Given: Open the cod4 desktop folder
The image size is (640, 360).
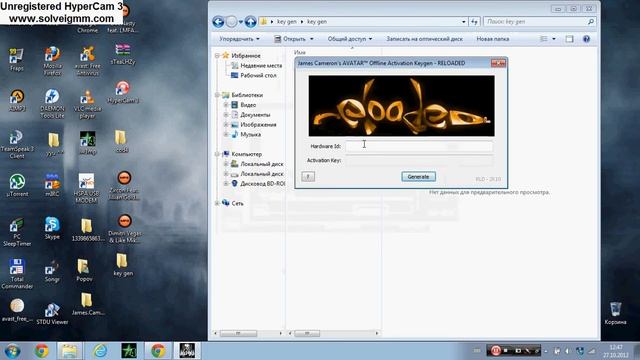Looking at the screenshot, I should click(122, 141).
